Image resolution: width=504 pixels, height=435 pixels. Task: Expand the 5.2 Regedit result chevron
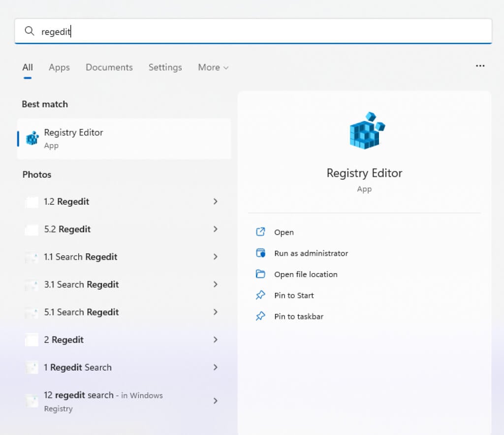click(216, 229)
